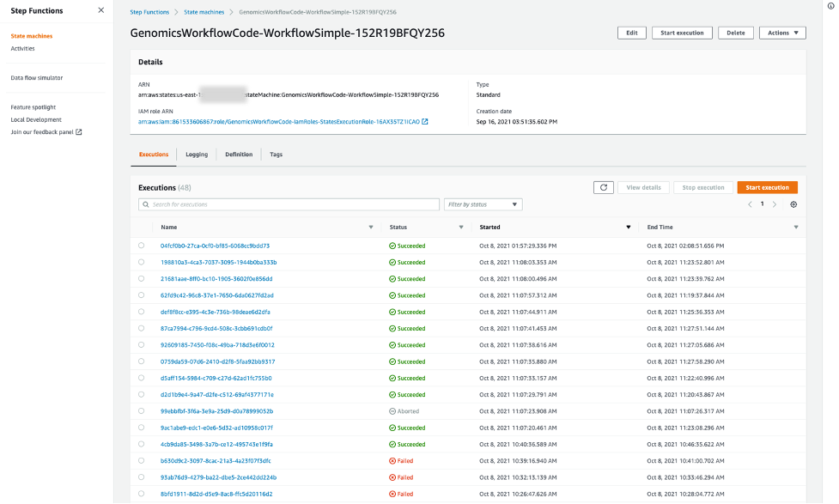The height and width of the screenshot is (504, 839).
Task: Open State machines in sidebar
Action: (32, 36)
